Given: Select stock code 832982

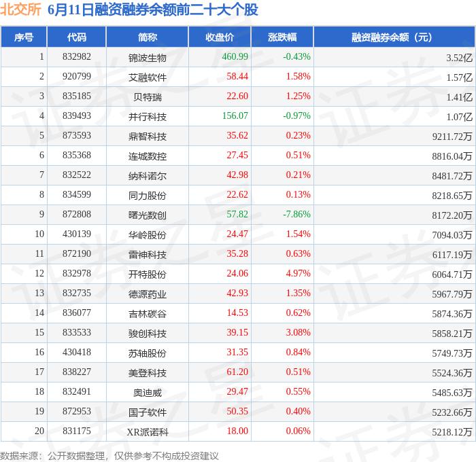Looking at the screenshot, I should [x=76, y=56].
